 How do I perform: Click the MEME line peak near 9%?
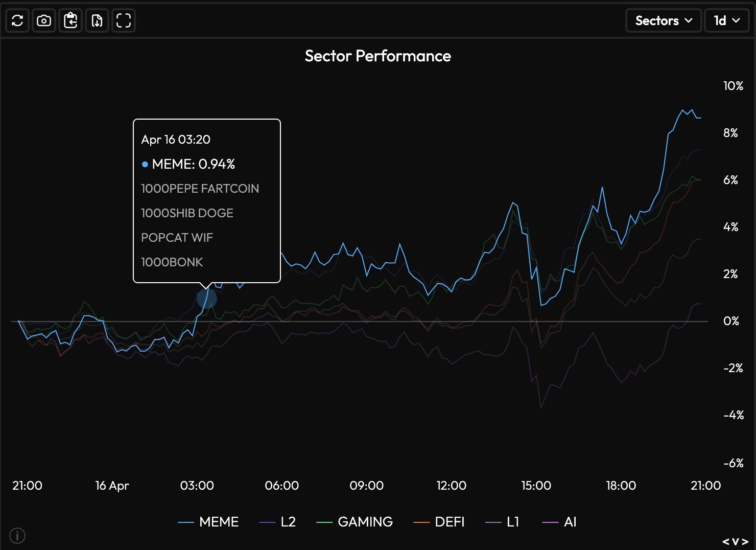click(x=682, y=110)
